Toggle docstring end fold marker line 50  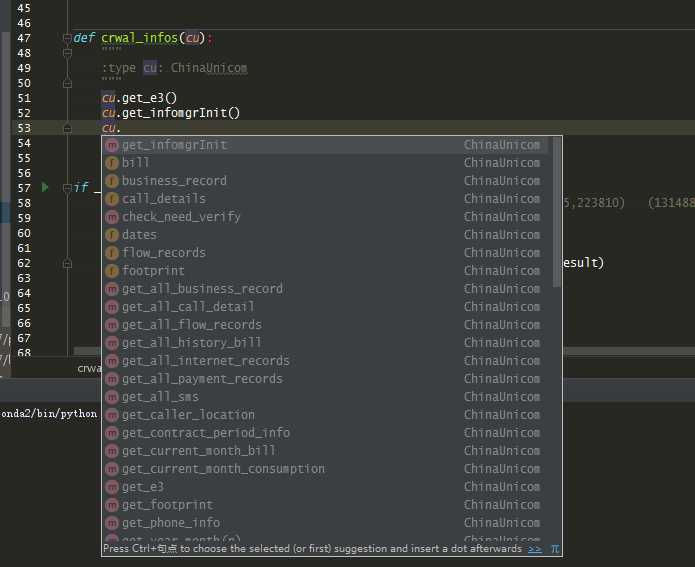(67, 83)
